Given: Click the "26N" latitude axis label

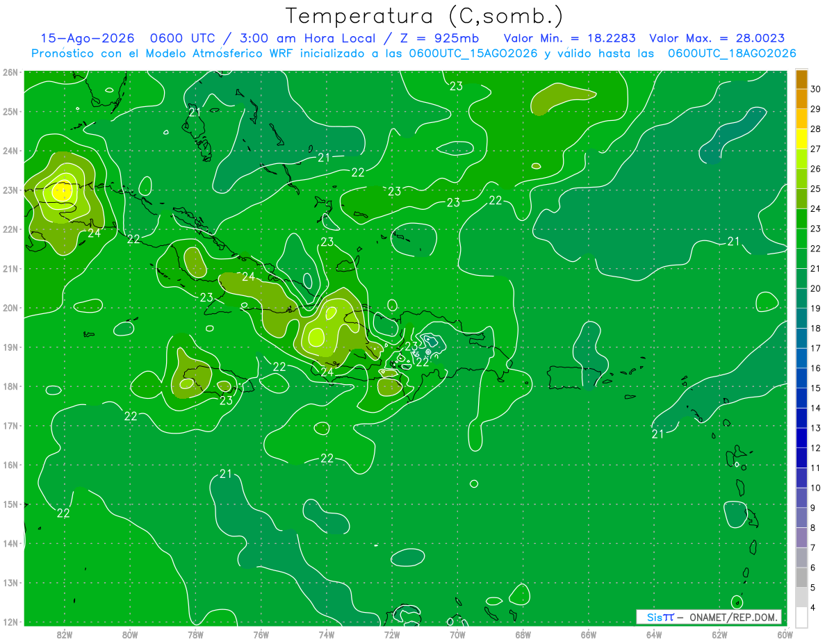Looking at the screenshot, I should 10,72.
